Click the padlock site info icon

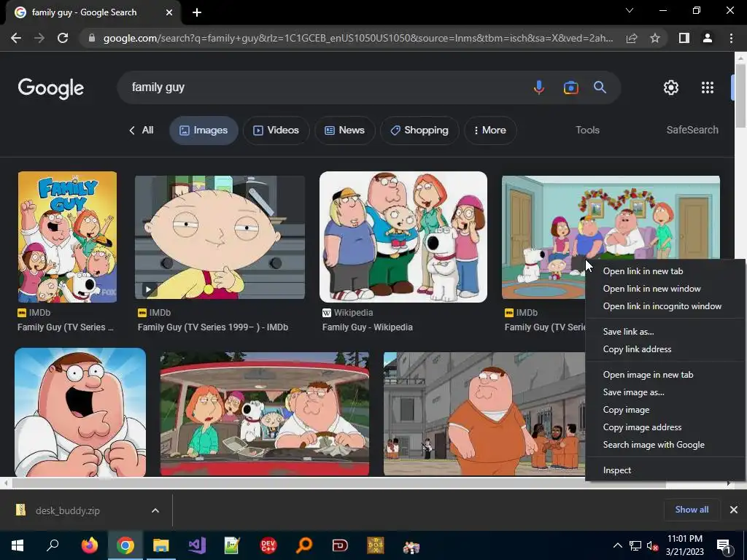(x=92, y=38)
